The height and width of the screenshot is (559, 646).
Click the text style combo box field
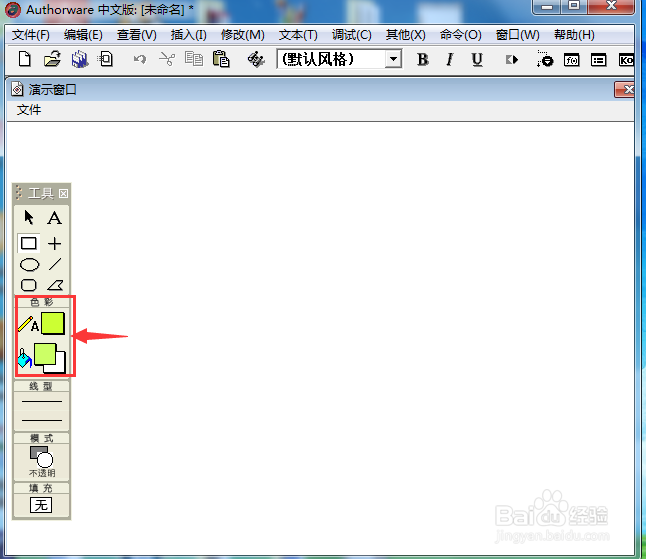339,59
